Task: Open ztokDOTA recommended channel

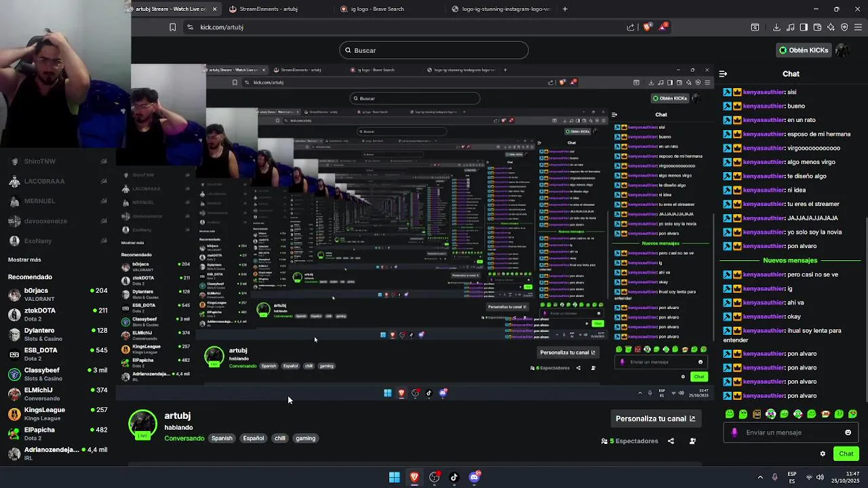Action: (x=58, y=314)
